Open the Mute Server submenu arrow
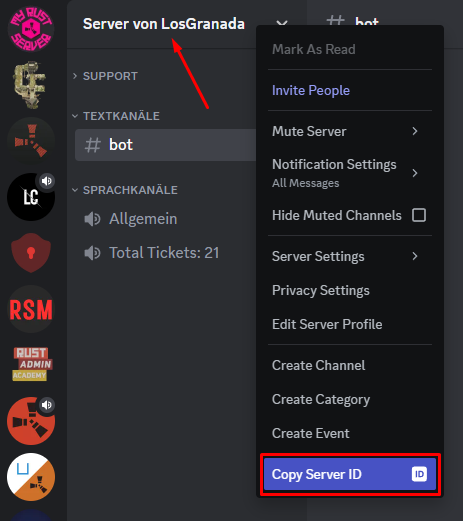This screenshot has width=463, height=521. (415, 131)
